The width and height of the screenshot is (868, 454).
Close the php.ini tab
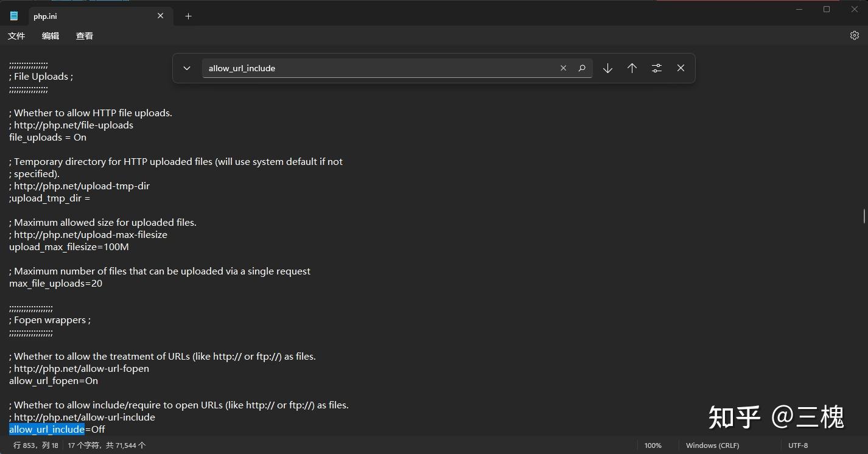[161, 16]
